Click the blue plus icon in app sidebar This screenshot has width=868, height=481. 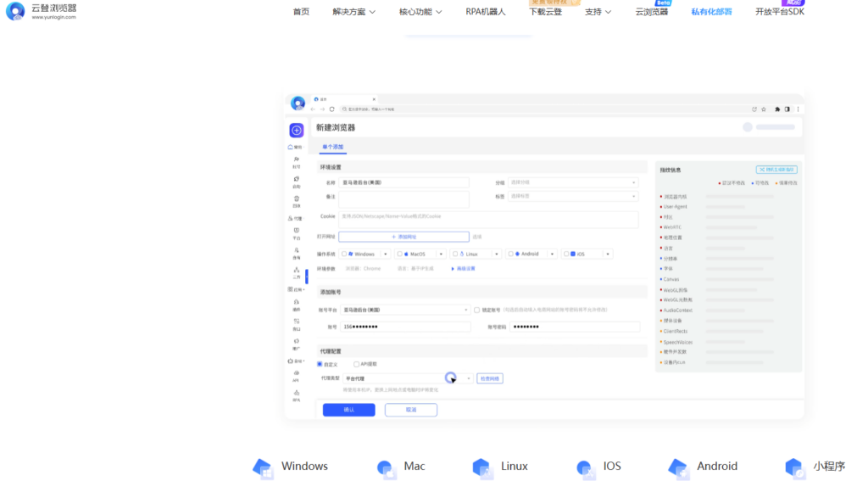point(296,130)
